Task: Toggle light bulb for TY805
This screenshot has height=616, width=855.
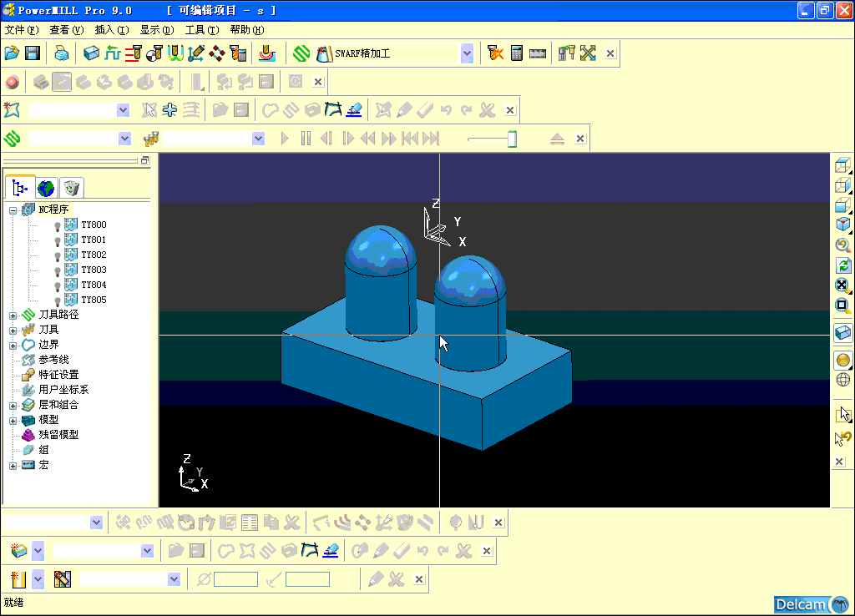Action: (58, 300)
